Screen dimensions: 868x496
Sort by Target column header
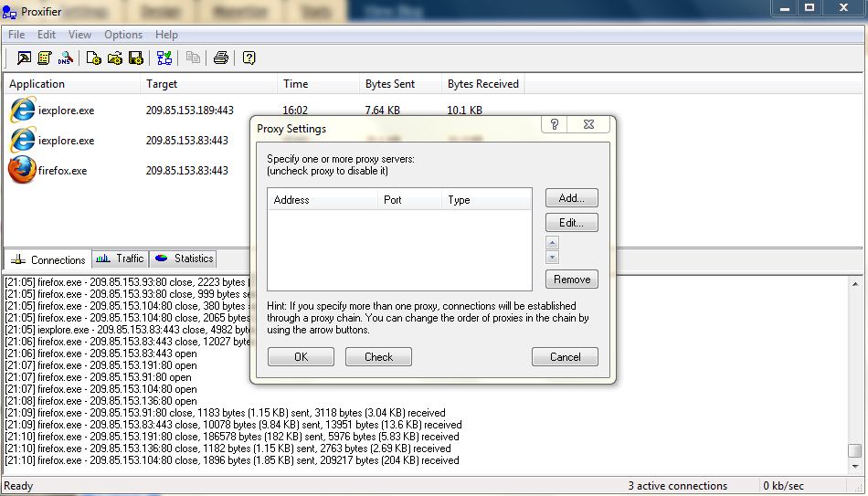(x=208, y=84)
